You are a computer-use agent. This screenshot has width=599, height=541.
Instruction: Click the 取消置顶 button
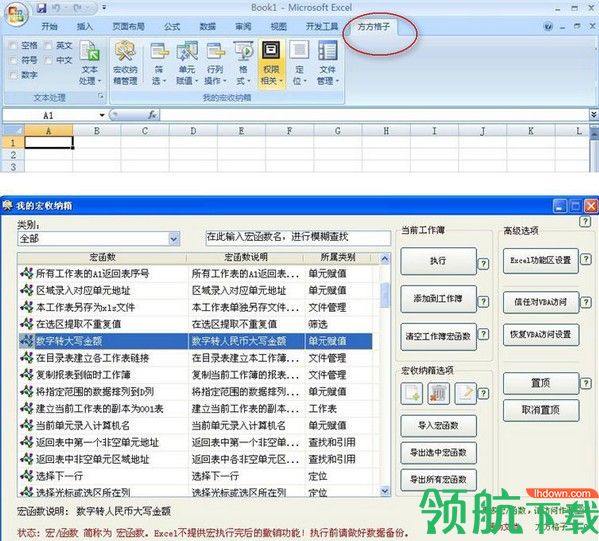[541, 410]
